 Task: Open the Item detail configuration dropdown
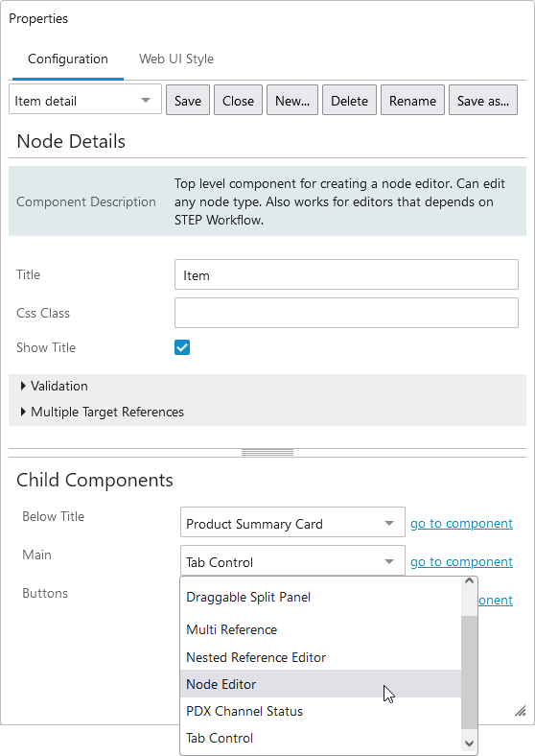pyautogui.click(x=84, y=101)
